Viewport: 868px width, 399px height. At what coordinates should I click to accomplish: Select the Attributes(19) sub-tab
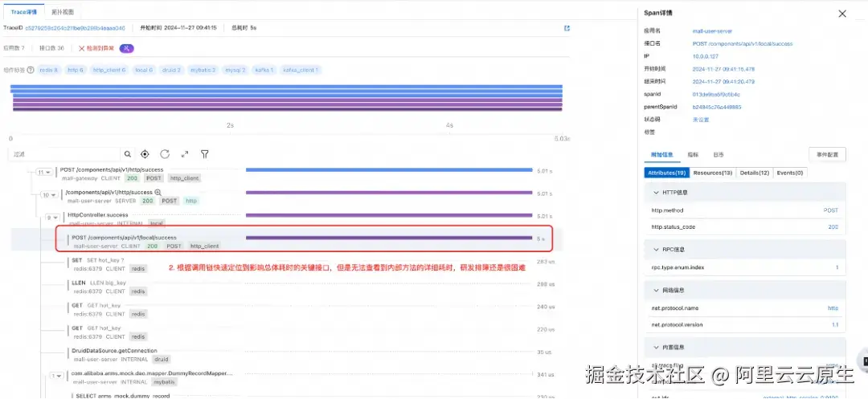point(666,173)
